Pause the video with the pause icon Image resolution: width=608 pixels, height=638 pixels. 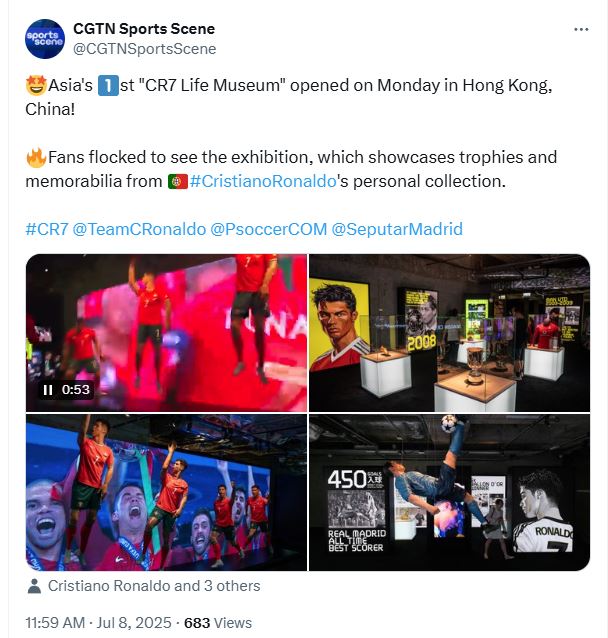click(x=48, y=390)
